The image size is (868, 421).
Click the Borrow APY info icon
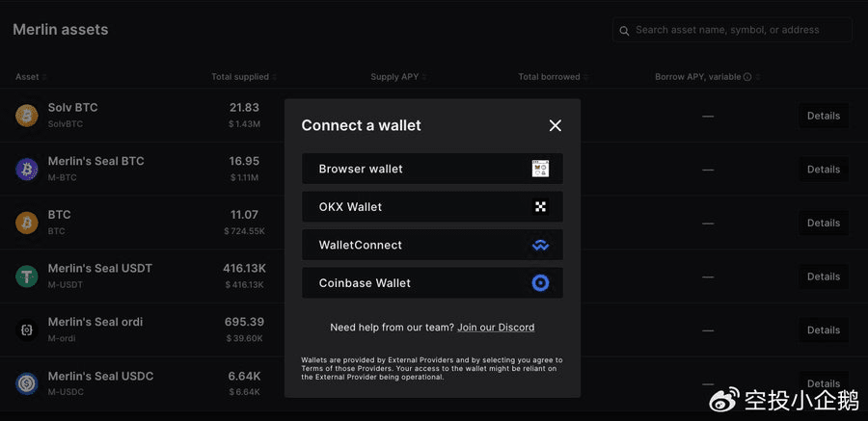coord(747,77)
